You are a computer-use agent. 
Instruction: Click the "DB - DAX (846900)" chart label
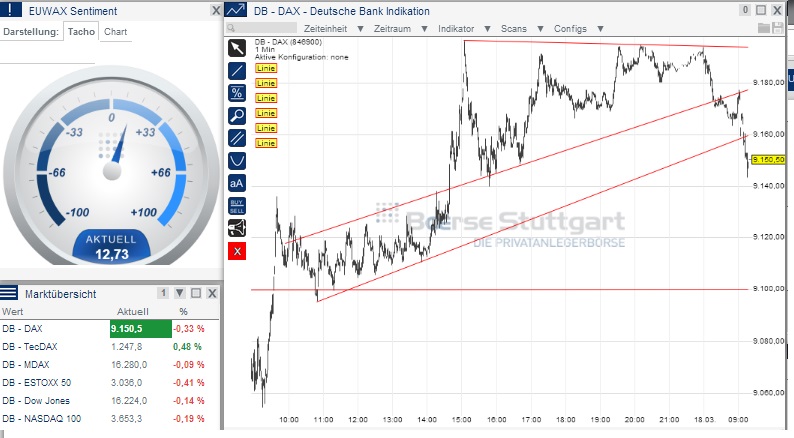tap(288, 42)
